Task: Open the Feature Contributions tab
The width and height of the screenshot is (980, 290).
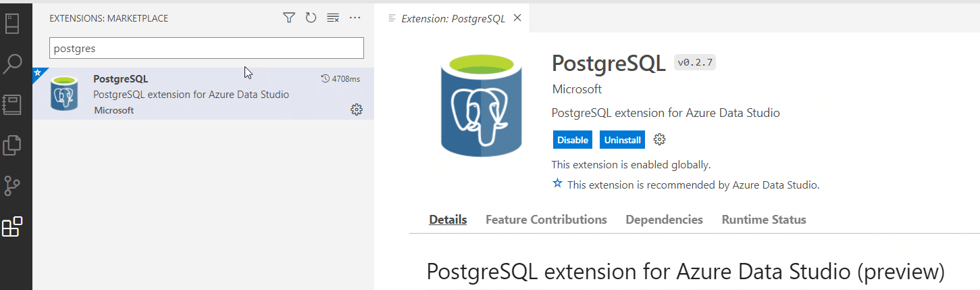Action: pos(546,220)
